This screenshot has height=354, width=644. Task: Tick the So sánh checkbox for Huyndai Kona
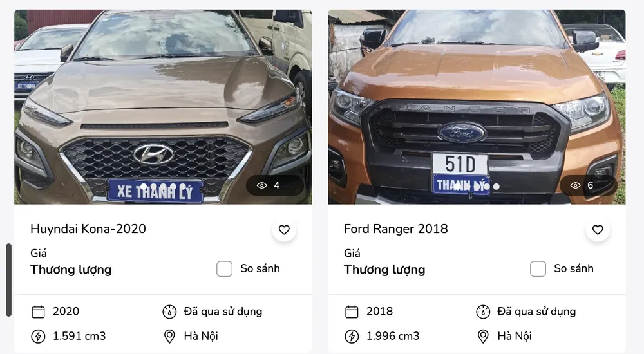coord(224,269)
